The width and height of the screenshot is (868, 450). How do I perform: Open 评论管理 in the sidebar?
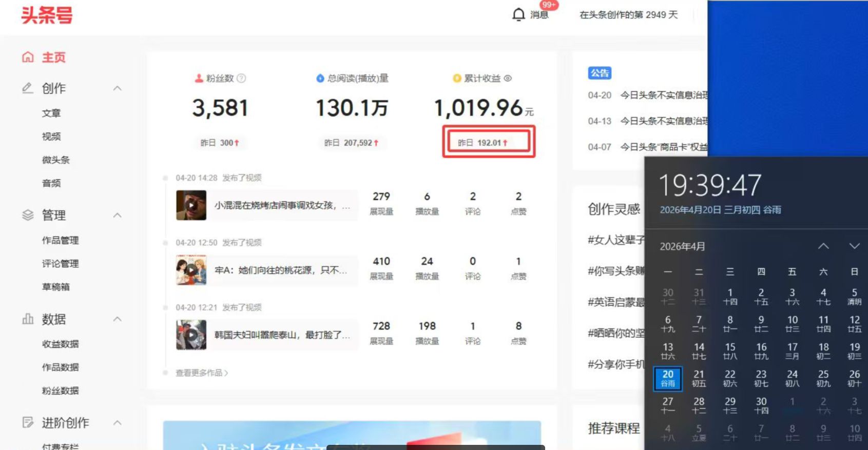tap(61, 264)
